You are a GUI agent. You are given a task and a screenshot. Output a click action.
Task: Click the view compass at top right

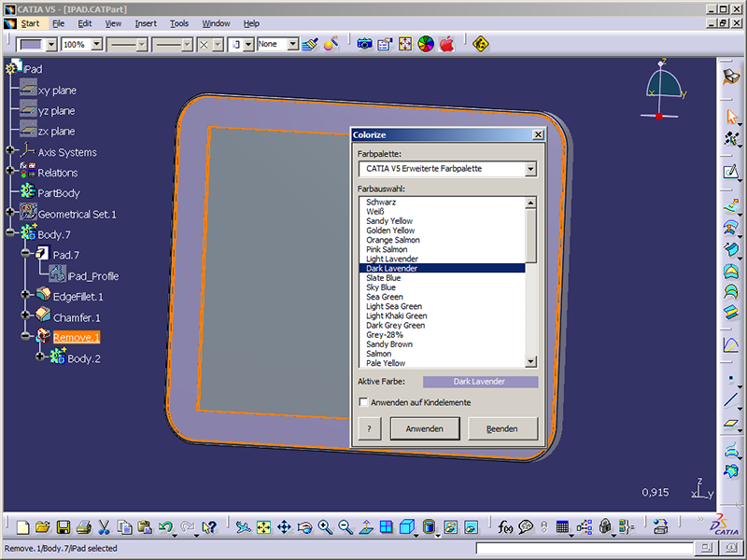(x=663, y=89)
